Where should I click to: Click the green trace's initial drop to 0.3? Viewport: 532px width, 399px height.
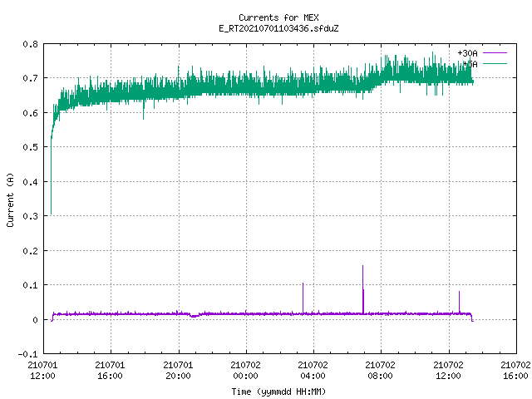click(51, 176)
